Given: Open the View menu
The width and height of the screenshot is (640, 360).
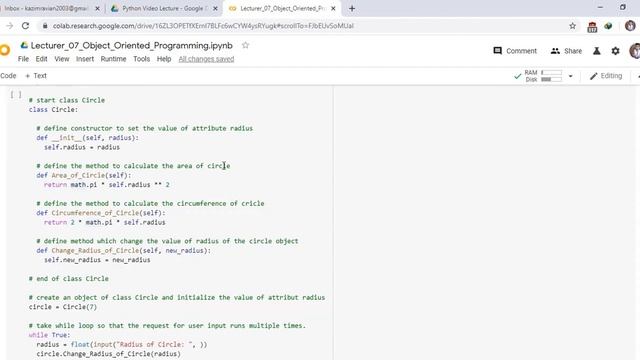Looking at the screenshot, I should pyautogui.click(x=62, y=59).
